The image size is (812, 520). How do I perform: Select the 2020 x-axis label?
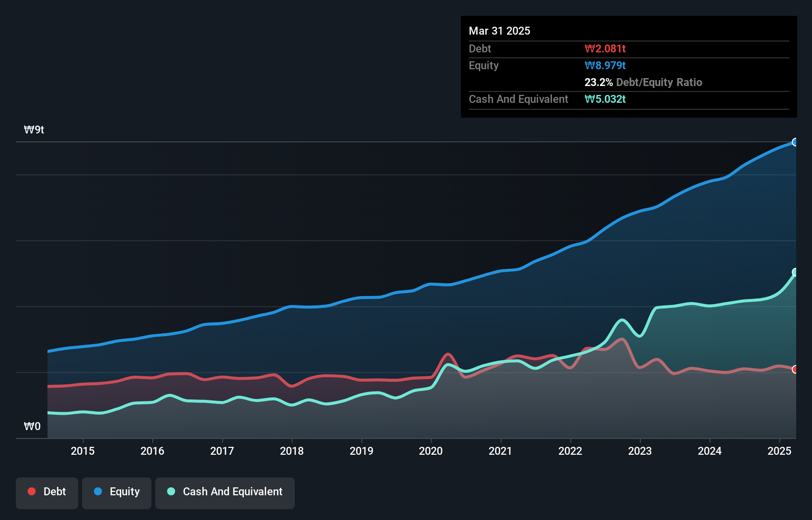[431, 451]
